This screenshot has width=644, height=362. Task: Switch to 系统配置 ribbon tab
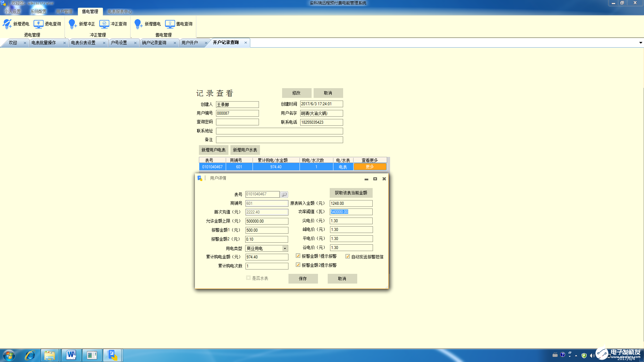38,11
